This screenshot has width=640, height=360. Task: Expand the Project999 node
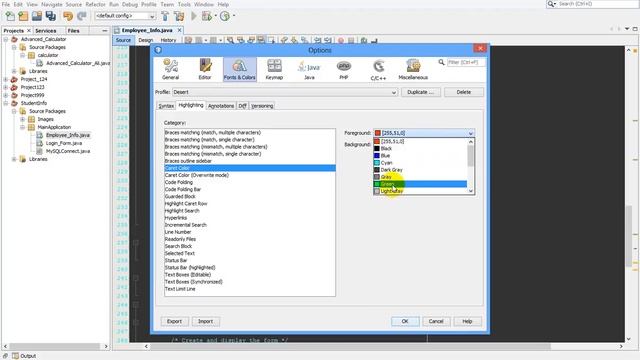coord(6,95)
